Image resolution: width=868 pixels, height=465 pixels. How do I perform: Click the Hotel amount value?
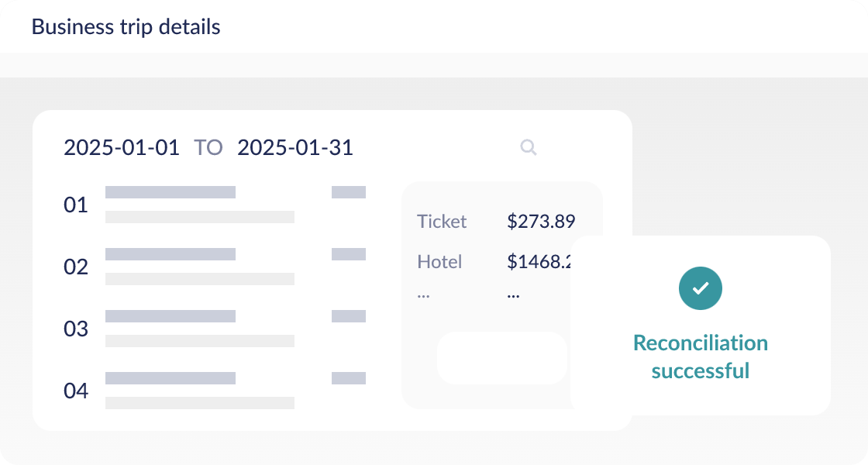tap(539, 262)
